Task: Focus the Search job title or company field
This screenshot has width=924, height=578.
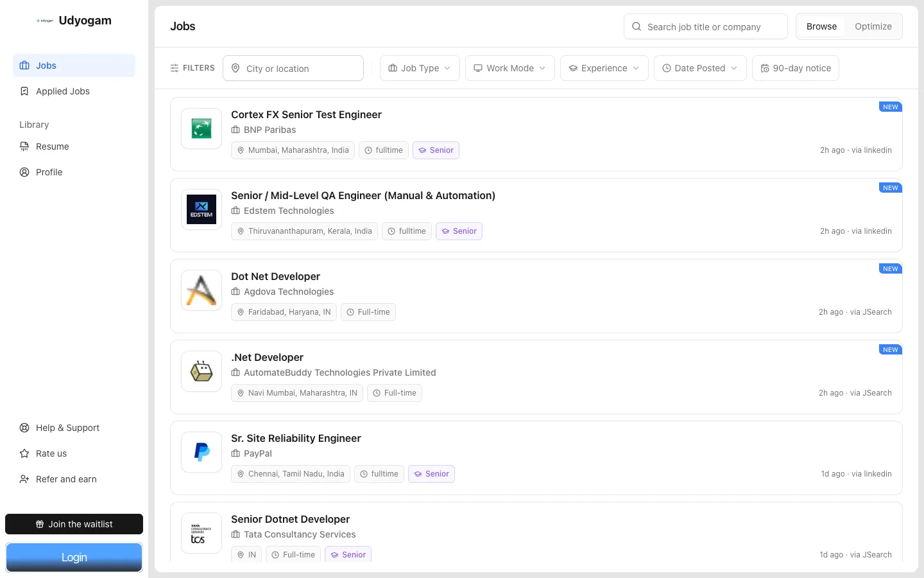Action: (705, 26)
